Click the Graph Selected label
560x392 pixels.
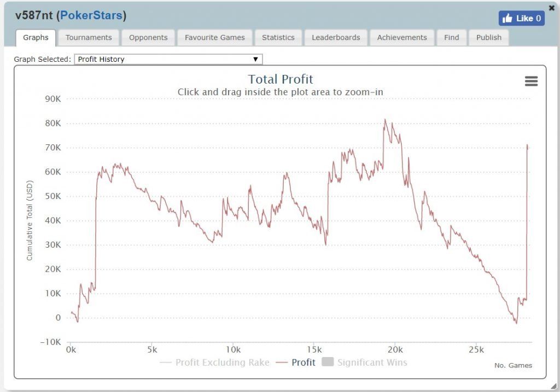click(x=43, y=59)
